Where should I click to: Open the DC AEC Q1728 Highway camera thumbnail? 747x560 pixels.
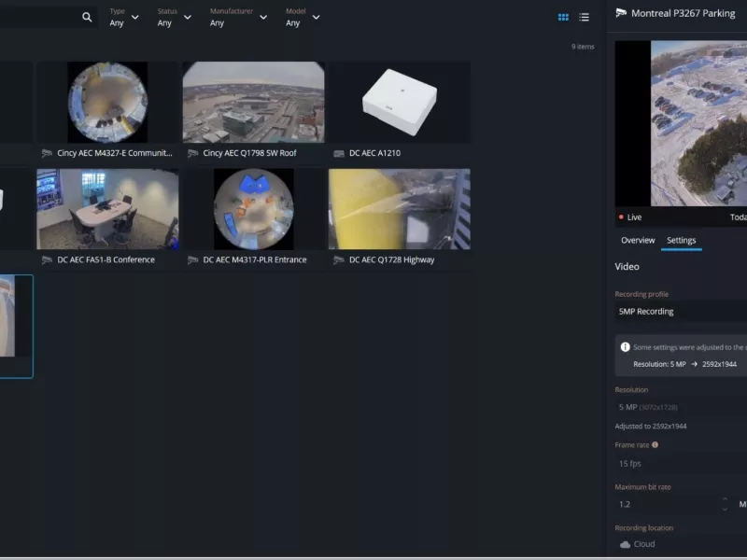[x=398, y=207]
